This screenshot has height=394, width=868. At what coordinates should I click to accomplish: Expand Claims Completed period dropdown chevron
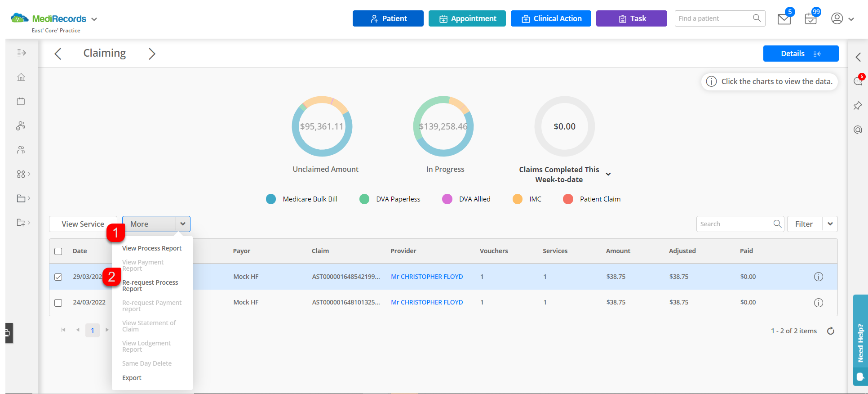tap(608, 175)
